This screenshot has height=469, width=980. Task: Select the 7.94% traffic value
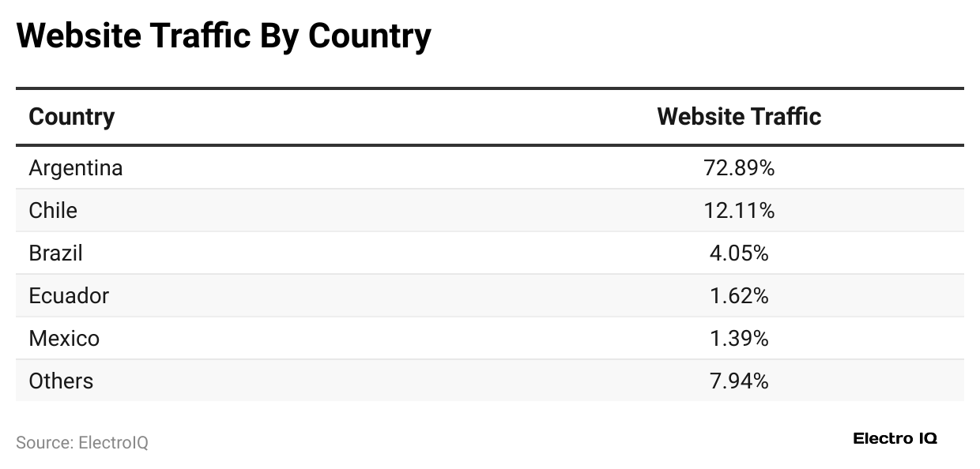coord(739,381)
